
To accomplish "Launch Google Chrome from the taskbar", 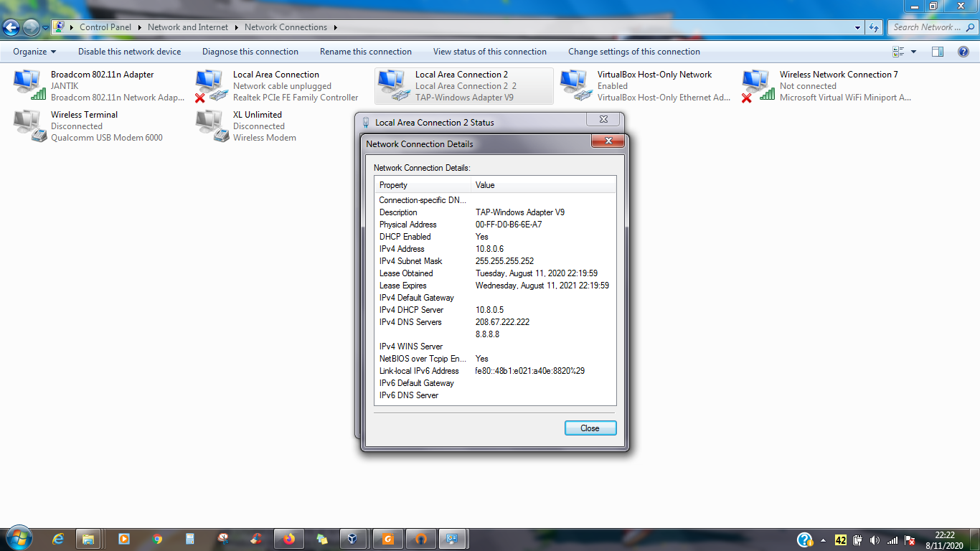I will pos(157,539).
